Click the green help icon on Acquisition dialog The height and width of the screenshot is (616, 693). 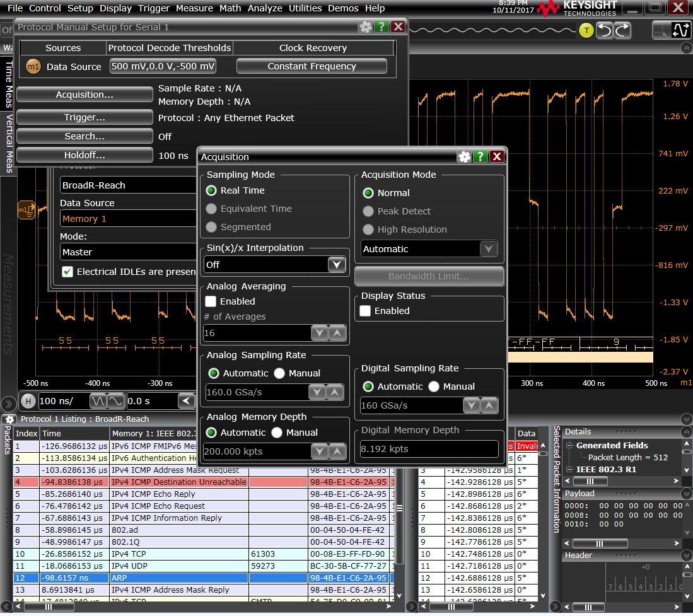(480, 156)
